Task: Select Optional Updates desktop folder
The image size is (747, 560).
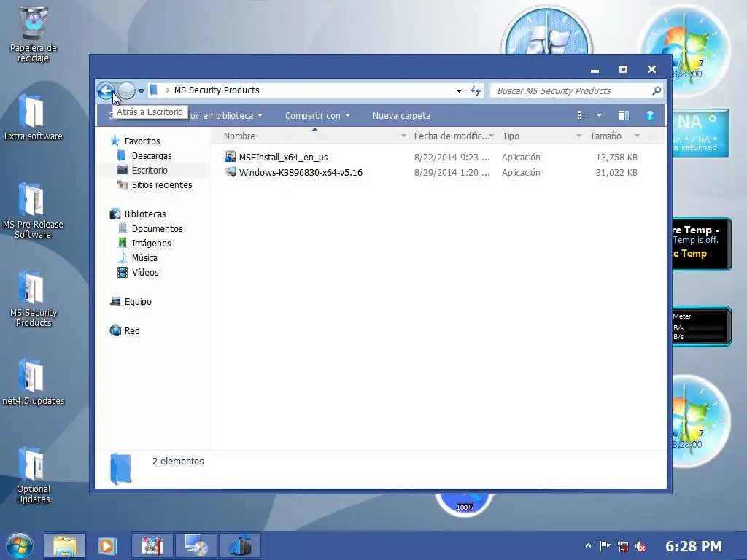Action: (x=34, y=475)
